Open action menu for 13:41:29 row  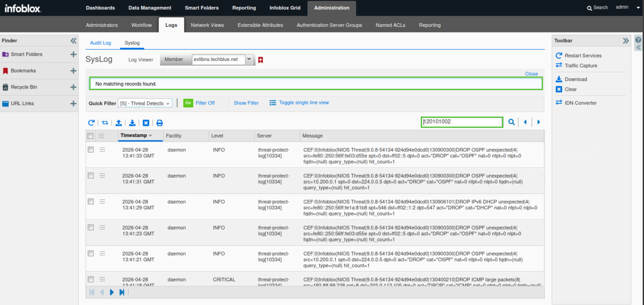pyautogui.click(x=102, y=201)
